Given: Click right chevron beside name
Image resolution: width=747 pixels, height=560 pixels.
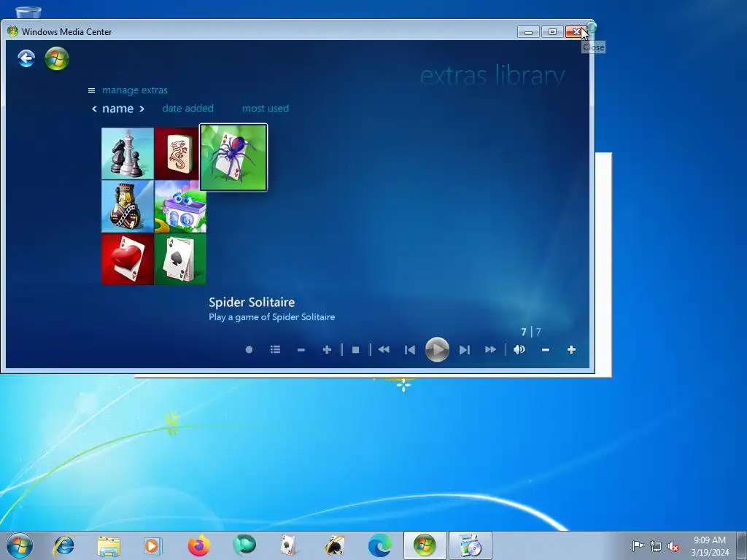Looking at the screenshot, I should pos(142,109).
